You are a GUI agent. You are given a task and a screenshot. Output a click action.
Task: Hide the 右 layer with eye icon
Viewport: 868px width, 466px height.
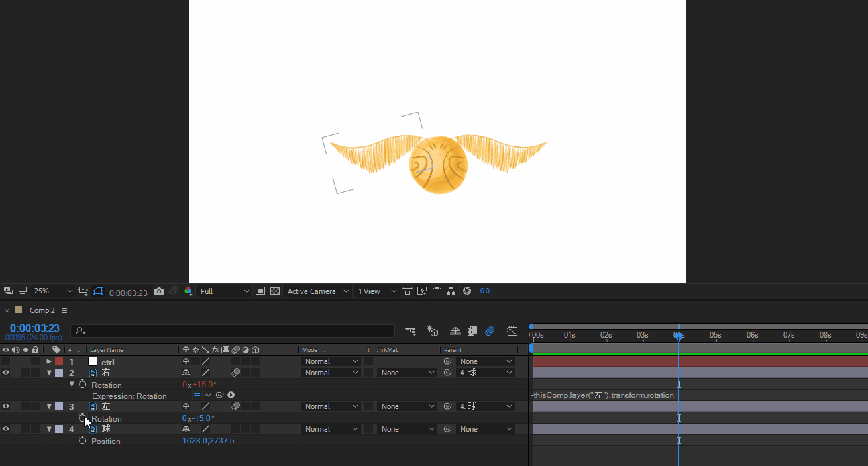click(6, 373)
